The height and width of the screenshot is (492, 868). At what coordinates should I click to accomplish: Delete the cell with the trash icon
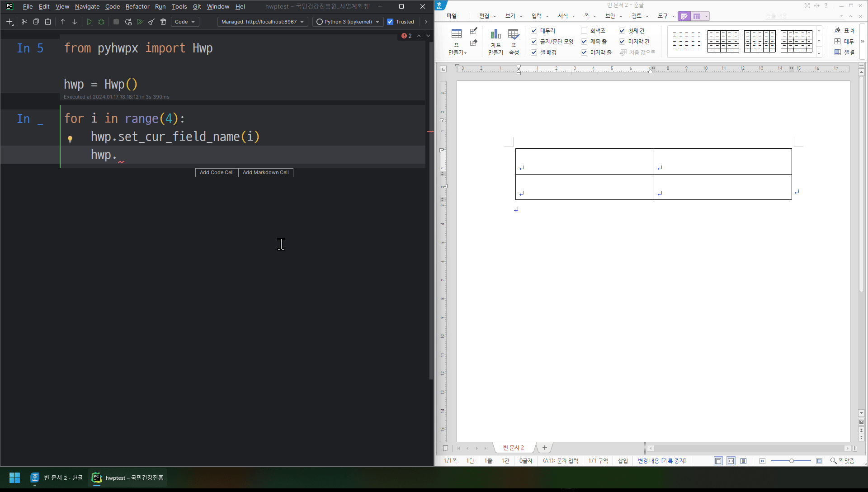163,22
